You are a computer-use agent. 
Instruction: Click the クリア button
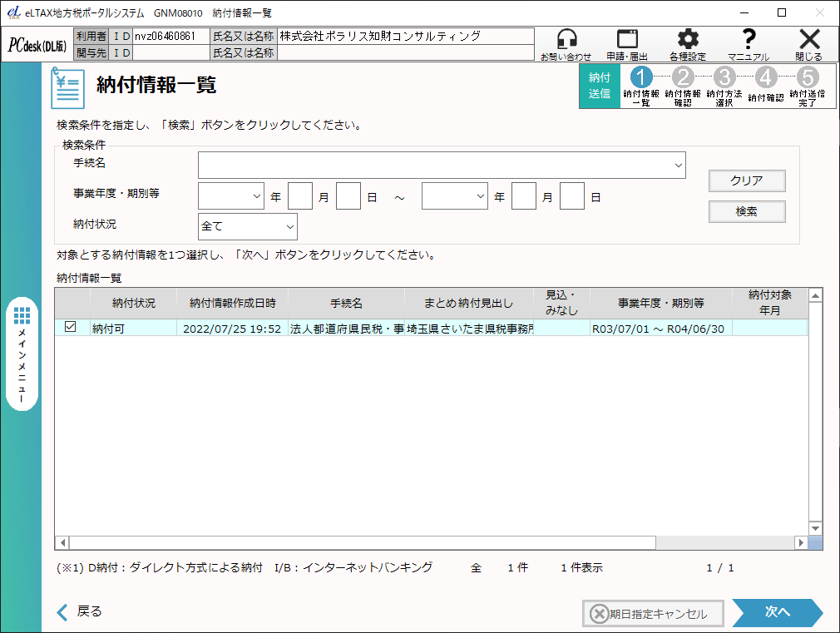click(x=747, y=181)
